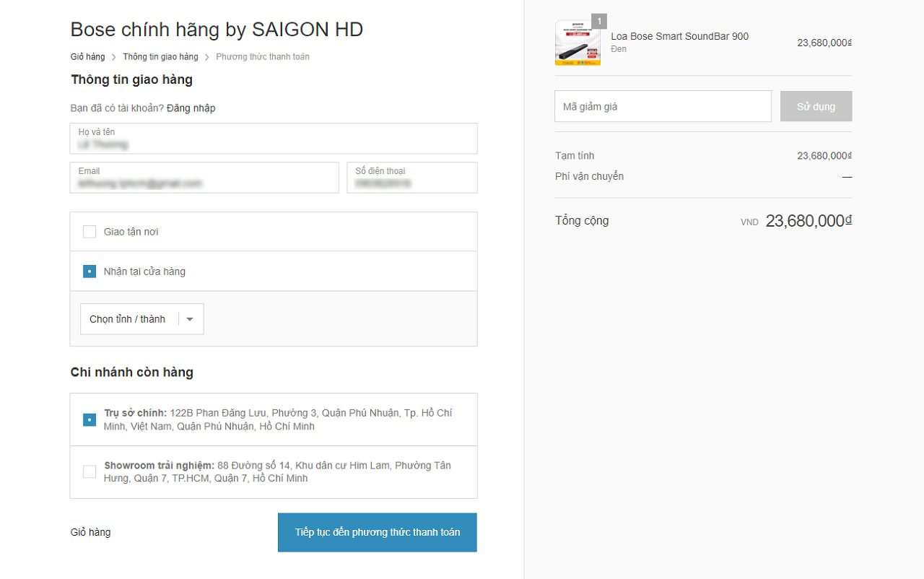This screenshot has width=924, height=579.
Task: Click Phương thức thanh toán breadcrumb step
Action: pos(263,56)
